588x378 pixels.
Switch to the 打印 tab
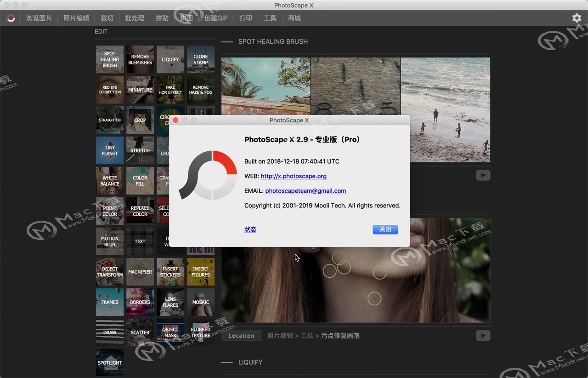coord(246,18)
